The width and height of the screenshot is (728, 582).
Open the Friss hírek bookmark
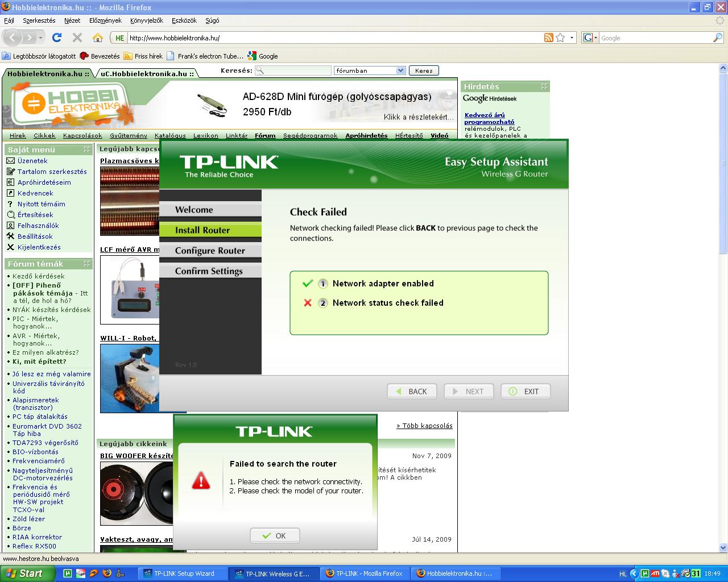143,56
